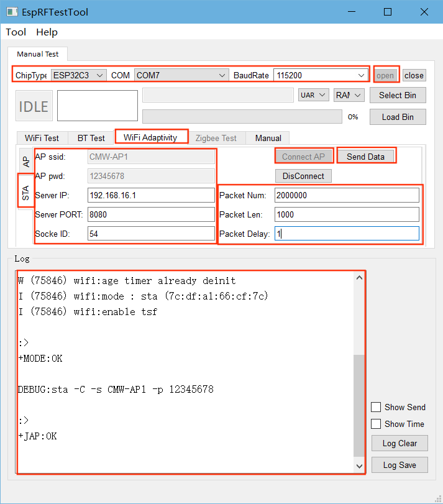Switch to the BT Test tab
Screen dimensions: 443x504
tap(91, 138)
